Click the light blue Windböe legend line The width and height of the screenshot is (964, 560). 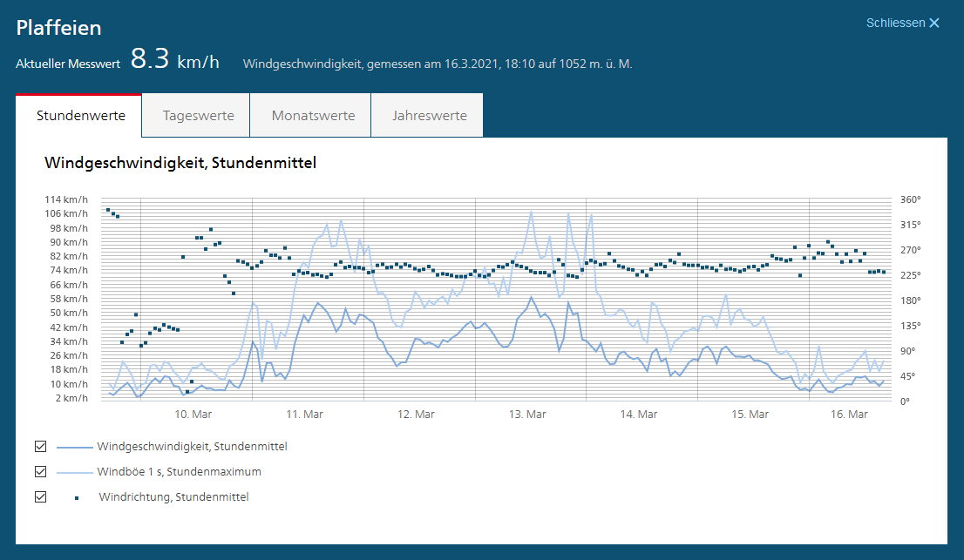coord(73,472)
